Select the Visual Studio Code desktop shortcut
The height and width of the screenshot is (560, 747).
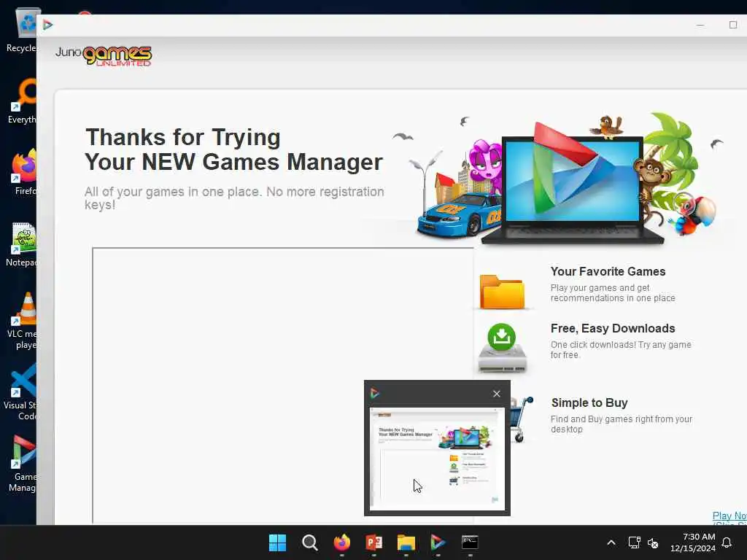click(x=20, y=392)
